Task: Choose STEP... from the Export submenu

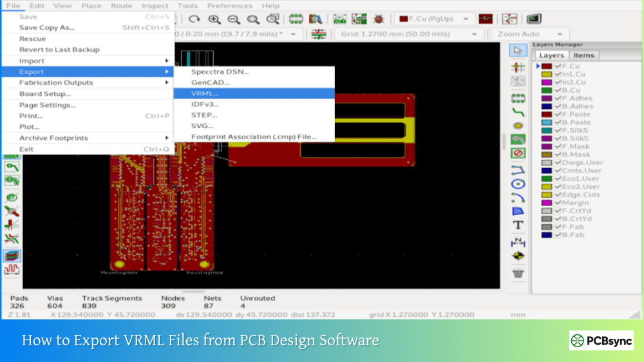Action: (x=254, y=115)
